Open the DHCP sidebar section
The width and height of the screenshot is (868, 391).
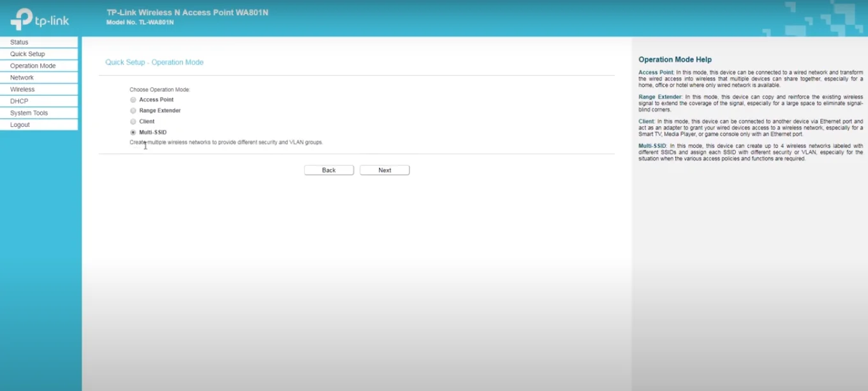pos(19,101)
